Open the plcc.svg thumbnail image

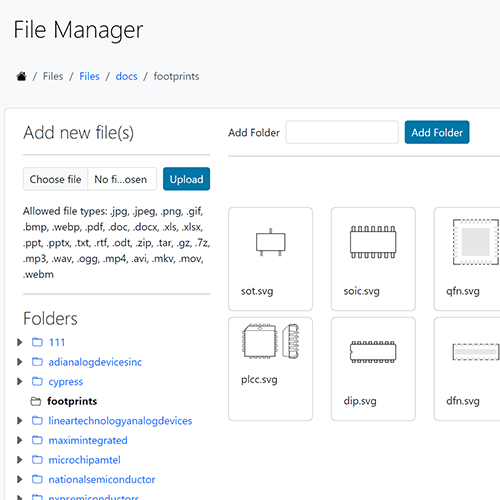point(271,341)
